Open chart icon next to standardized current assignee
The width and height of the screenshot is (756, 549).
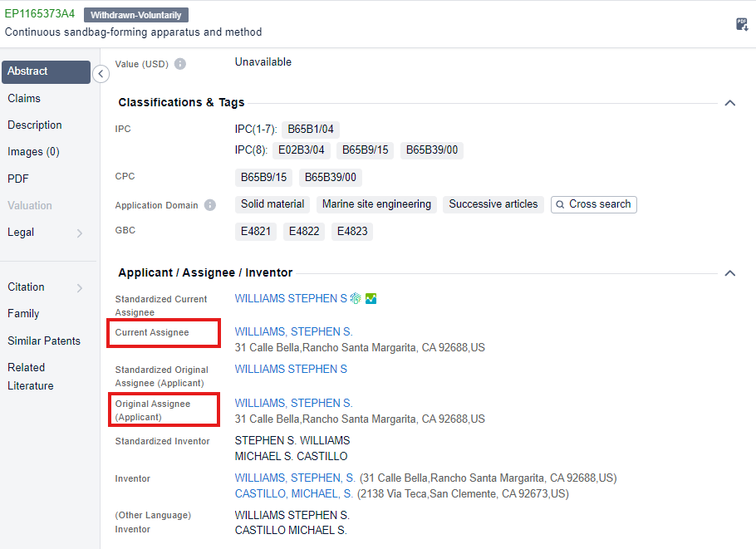pos(371,299)
